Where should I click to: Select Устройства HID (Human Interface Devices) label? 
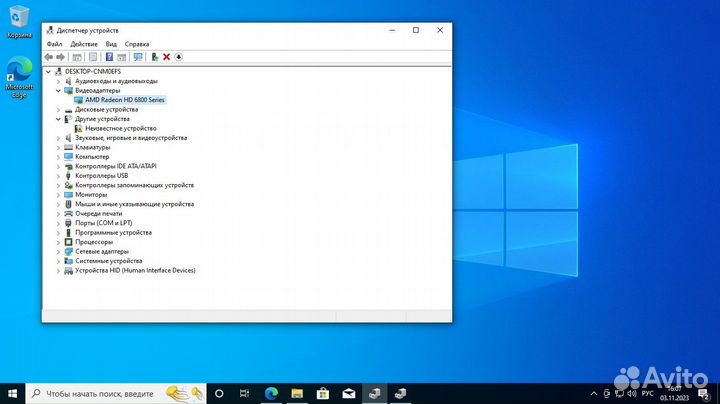coord(135,270)
